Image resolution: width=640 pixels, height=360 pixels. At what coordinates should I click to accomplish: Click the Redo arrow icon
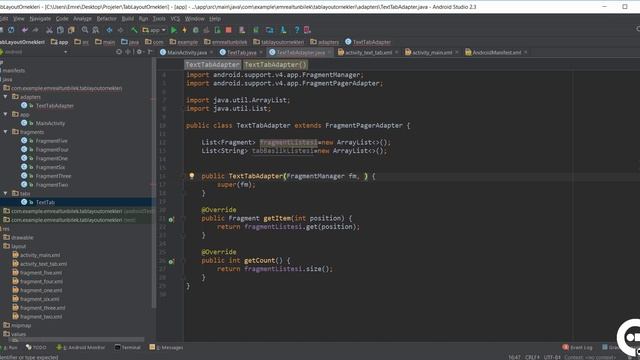(36, 30)
